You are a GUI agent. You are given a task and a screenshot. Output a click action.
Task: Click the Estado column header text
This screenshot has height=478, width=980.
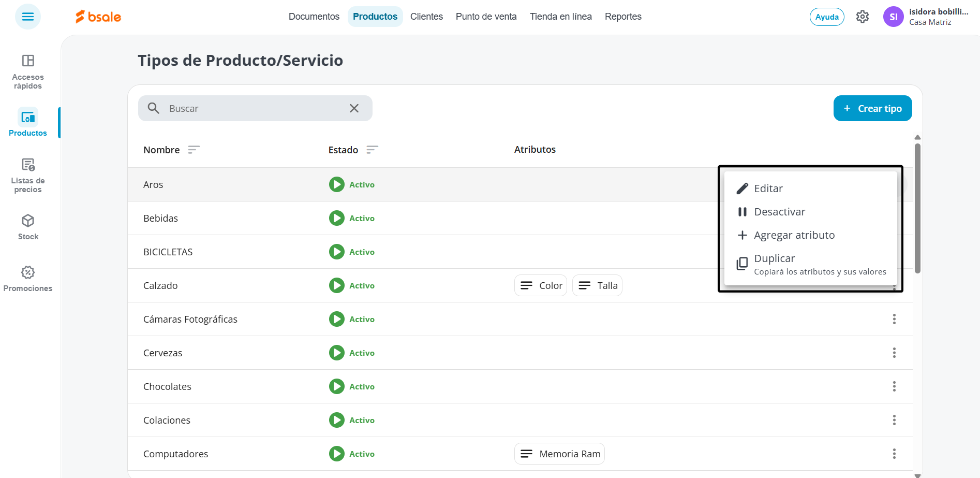[343, 150]
